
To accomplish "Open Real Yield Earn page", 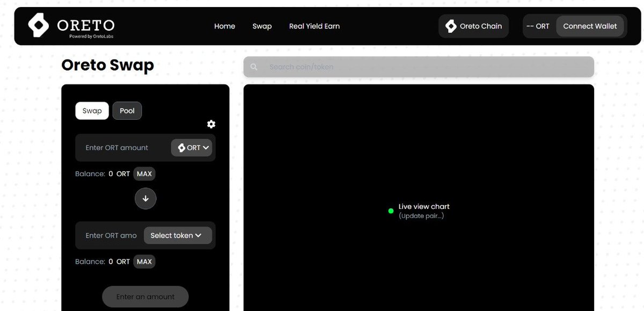I will [314, 26].
